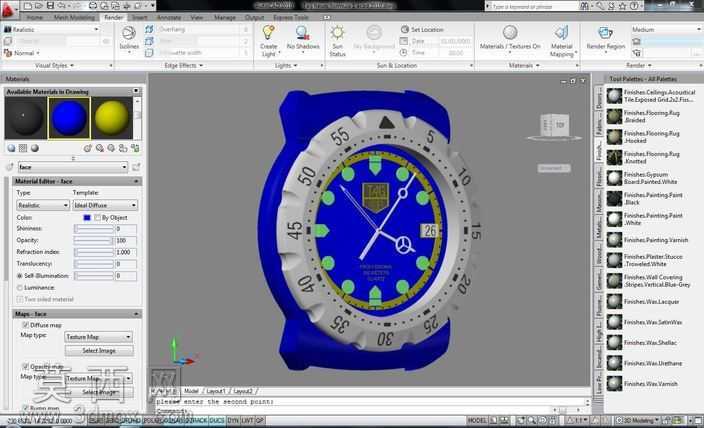Select the Self-Illumination radio button
The image size is (704, 428).
pyautogui.click(x=19, y=276)
